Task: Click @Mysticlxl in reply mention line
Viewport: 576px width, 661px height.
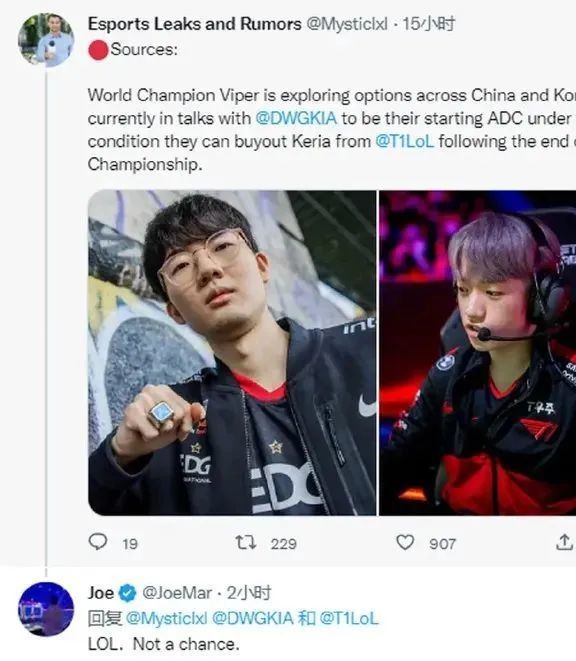Action: [167, 618]
